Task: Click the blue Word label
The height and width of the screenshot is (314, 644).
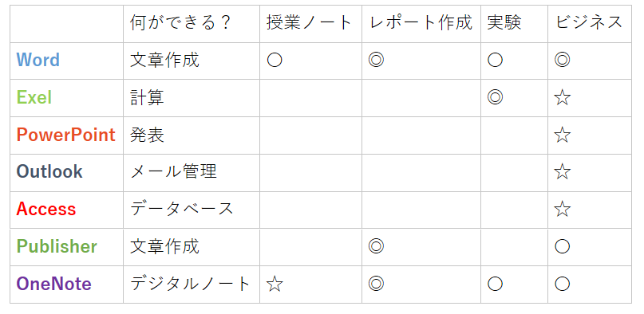Action: click(x=38, y=60)
